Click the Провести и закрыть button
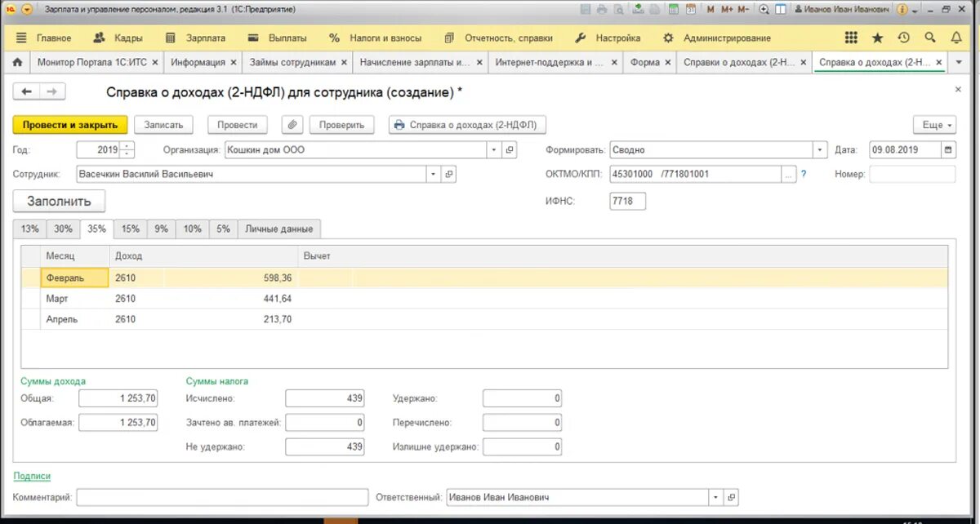Viewport: 980px width, 524px height. (x=69, y=124)
